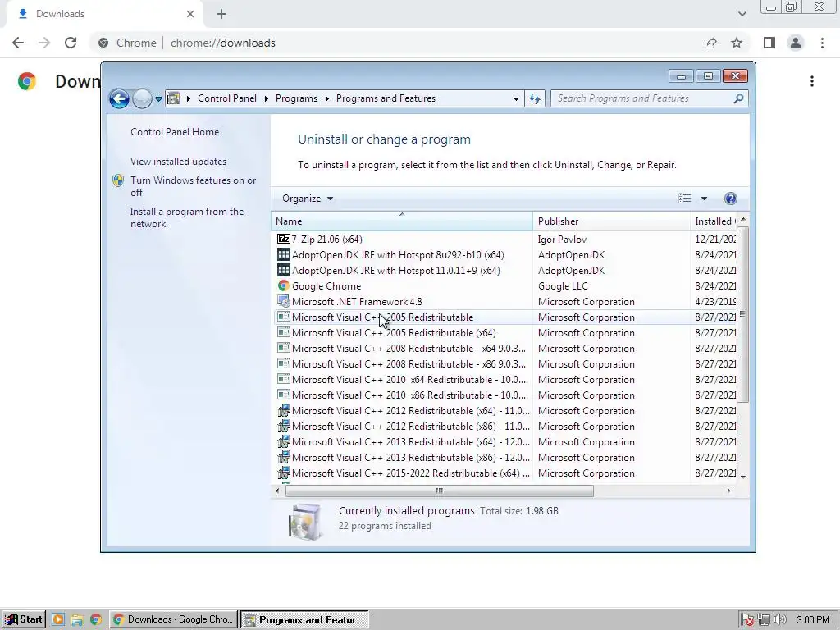
Task: Click the Windows Start button
Action: coord(24,619)
